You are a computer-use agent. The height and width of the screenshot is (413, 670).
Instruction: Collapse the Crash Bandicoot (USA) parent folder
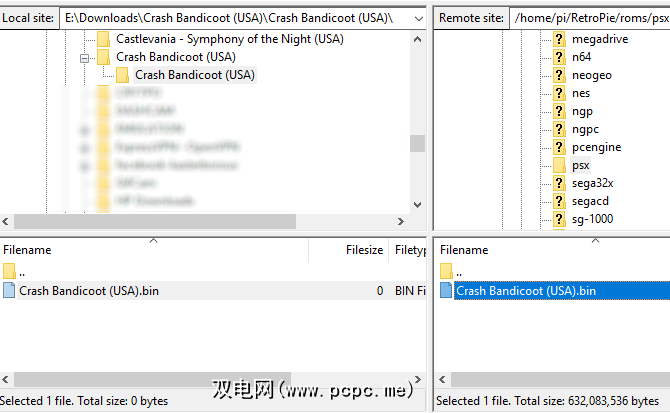(x=85, y=58)
